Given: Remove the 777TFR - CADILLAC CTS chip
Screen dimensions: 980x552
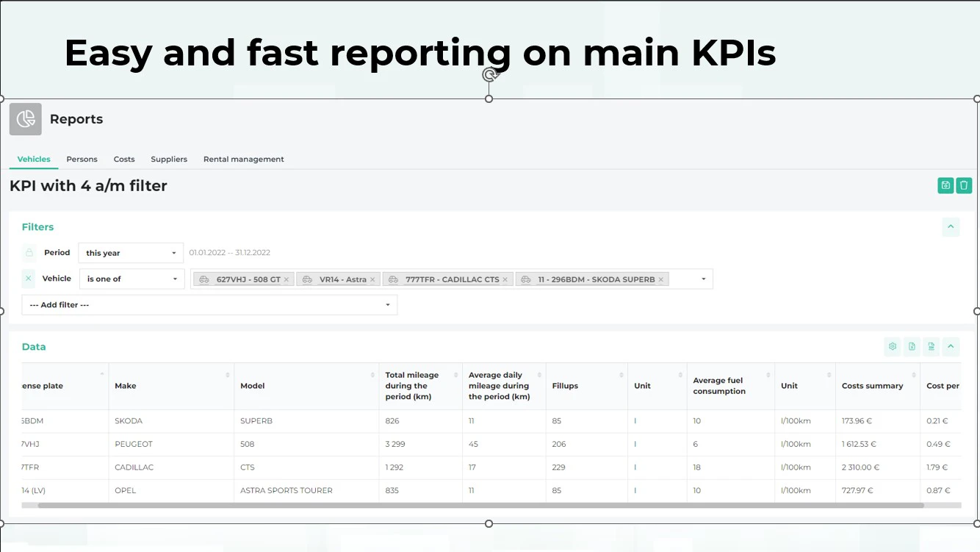Looking at the screenshot, I should click(505, 279).
